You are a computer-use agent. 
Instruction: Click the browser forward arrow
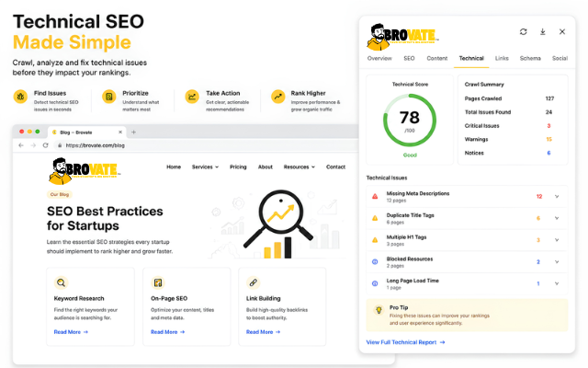pos(33,145)
